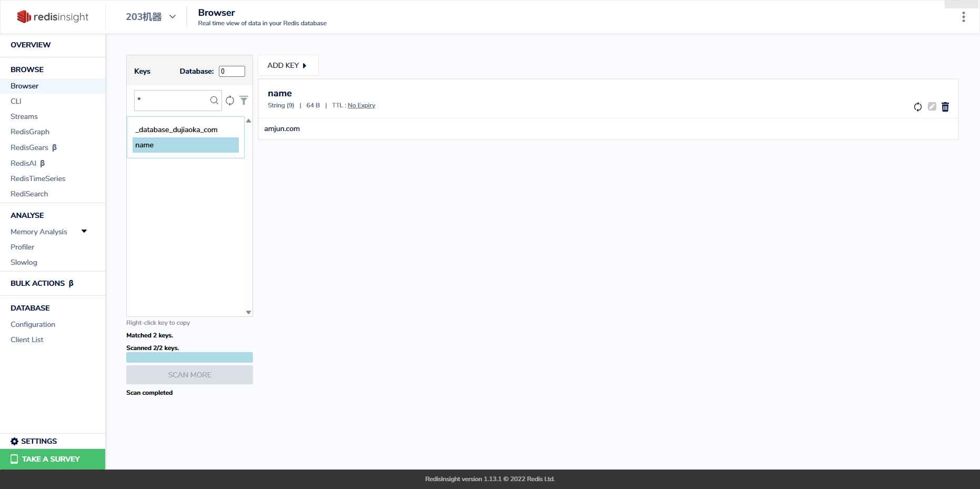The image size is (980, 489).
Task: Click the RedisInsight logo
Action: click(x=53, y=16)
